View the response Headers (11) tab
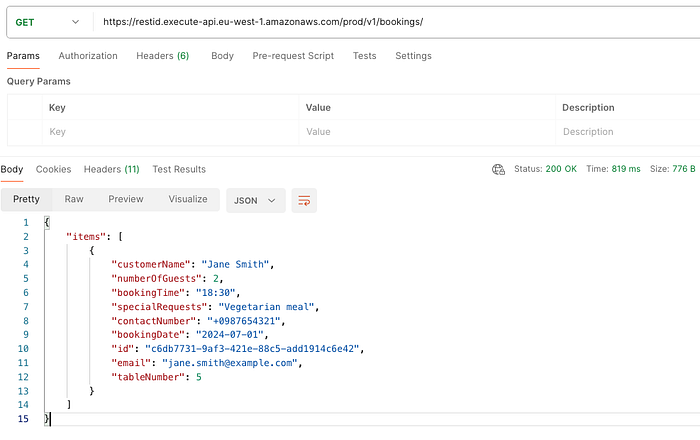This screenshot has width=700, height=440. click(111, 170)
